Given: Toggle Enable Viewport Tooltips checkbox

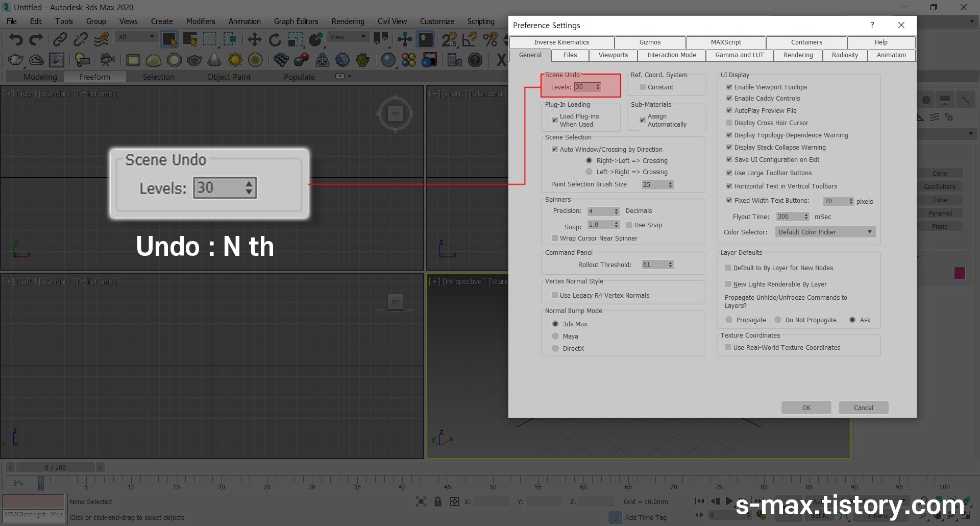Looking at the screenshot, I should (x=729, y=87).
